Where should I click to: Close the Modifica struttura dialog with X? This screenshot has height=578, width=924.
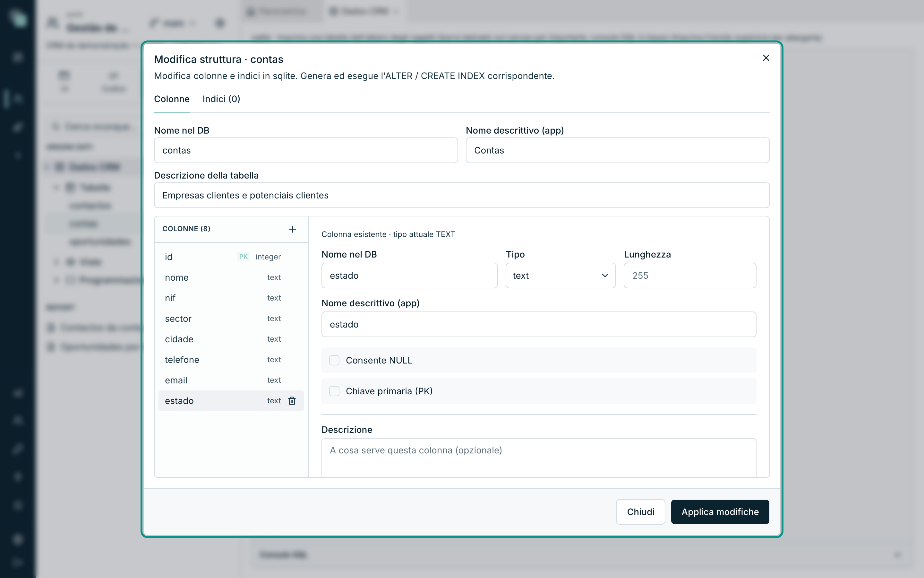(x=766, y=58)
